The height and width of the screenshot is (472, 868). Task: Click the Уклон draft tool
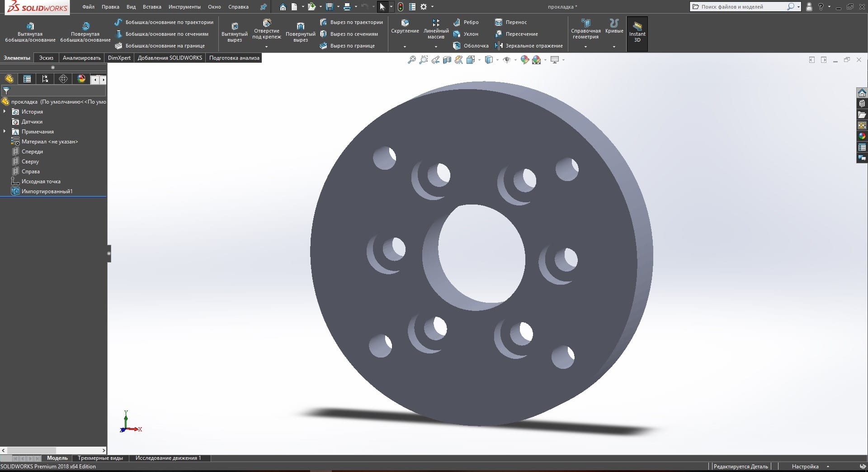pos(466,34)
